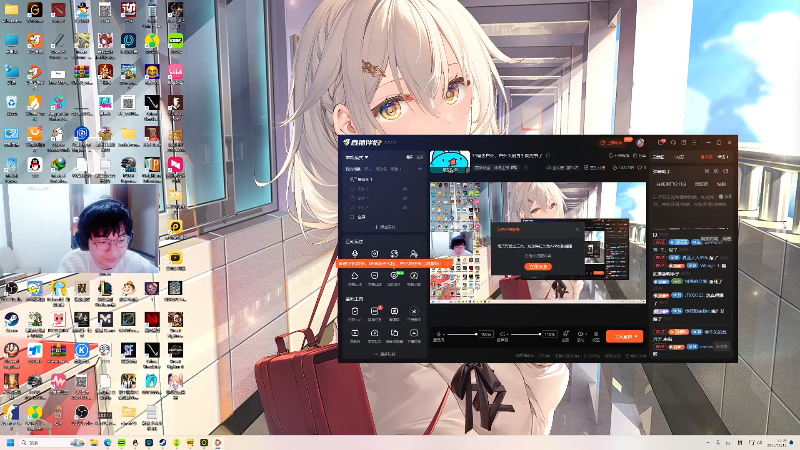Click the edit icon beside the stream tags
800x450 pixels.
pos(526,167)
